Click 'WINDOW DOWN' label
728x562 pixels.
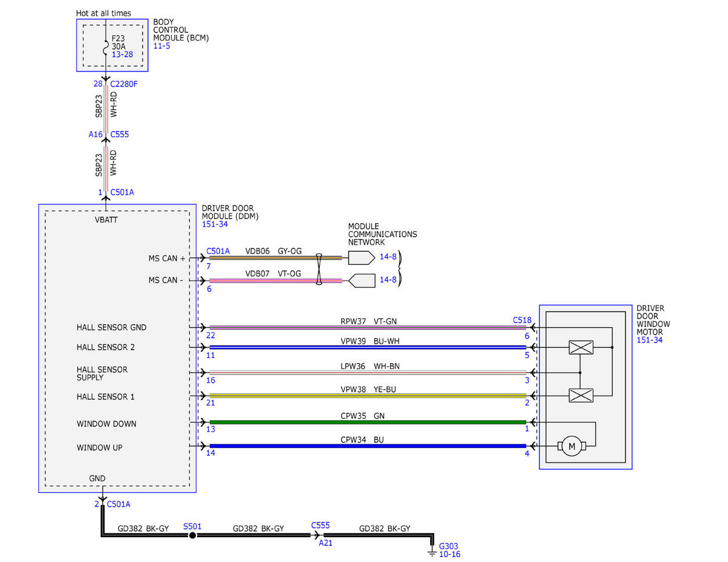coord(106,424)
